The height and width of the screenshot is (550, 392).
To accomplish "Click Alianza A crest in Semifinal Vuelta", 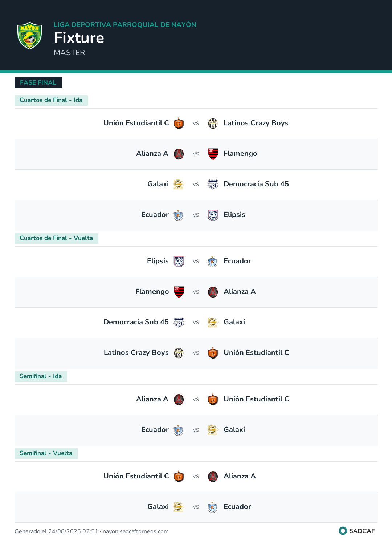I will pyautogui.click(x=213, y=477).
